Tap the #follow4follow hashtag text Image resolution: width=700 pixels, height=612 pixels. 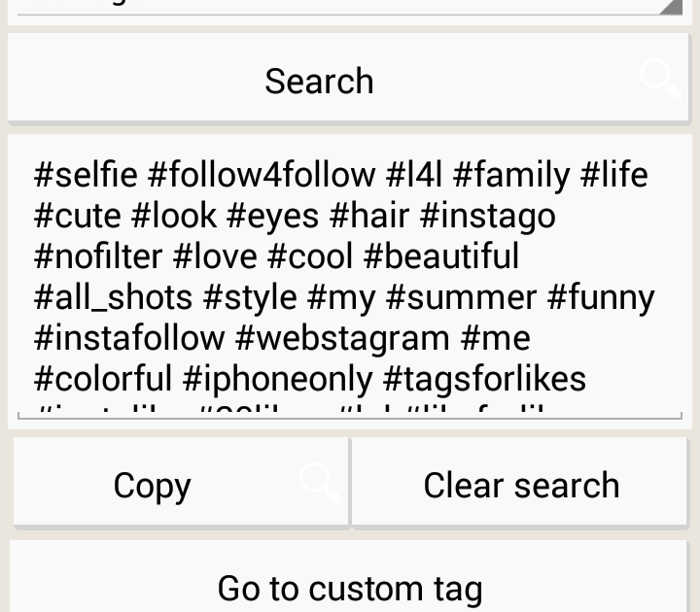(x=261, y=175)
